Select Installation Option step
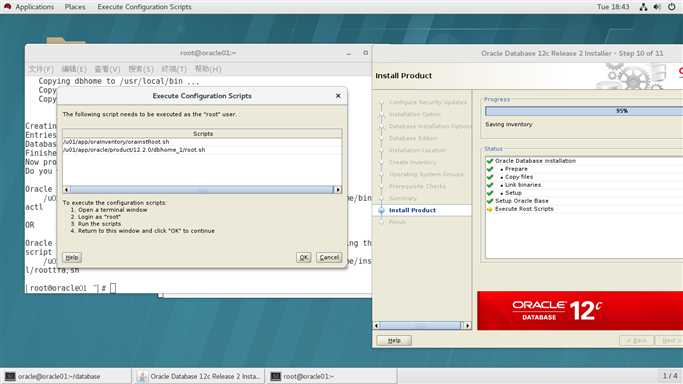 414,114
